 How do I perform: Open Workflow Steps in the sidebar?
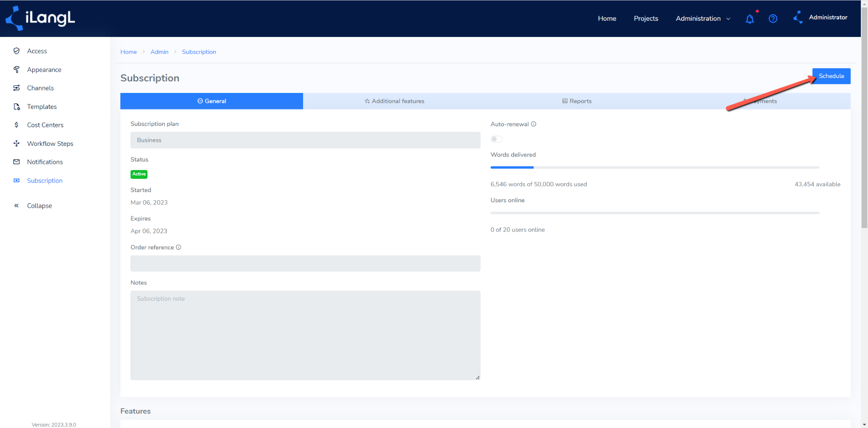coord(50,143)
